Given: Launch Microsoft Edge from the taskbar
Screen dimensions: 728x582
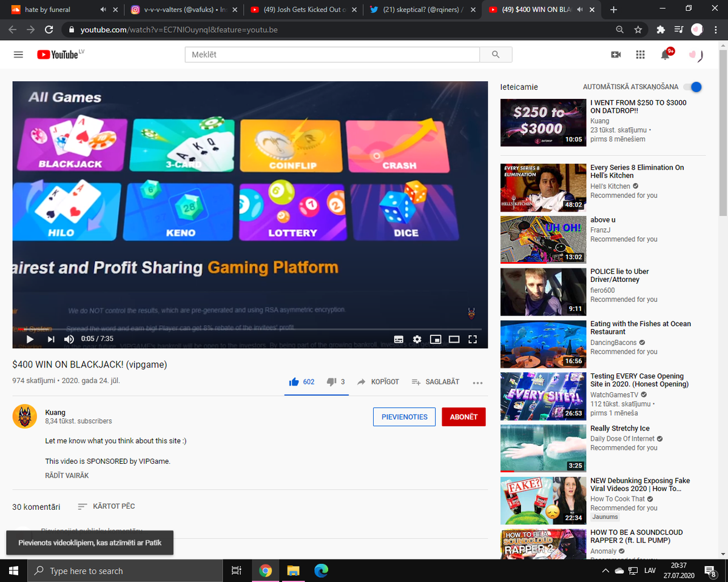Looking at the screenshot, I should click(321, 570).
